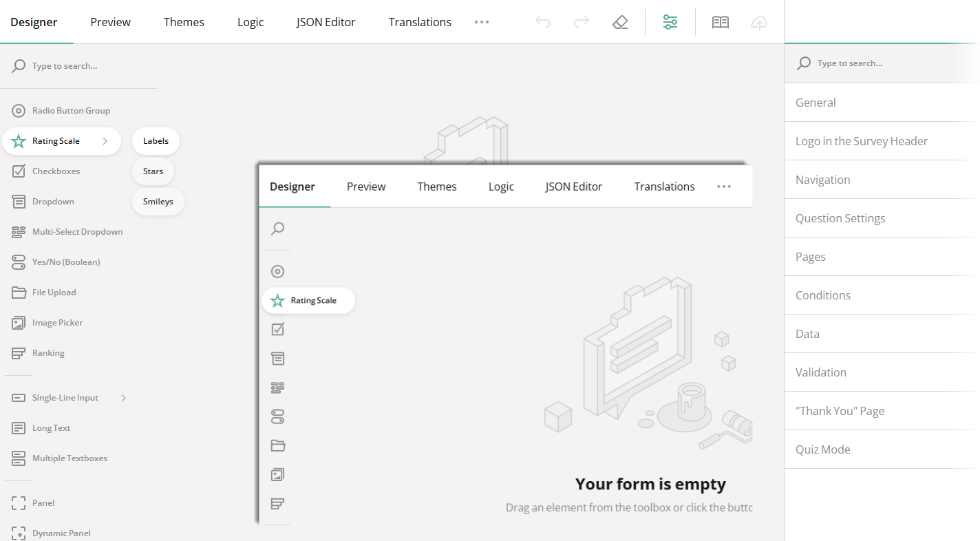Click the Redo icon in the toolbar
The height and width of the screenshot is (541, 980).
point(582,21)
